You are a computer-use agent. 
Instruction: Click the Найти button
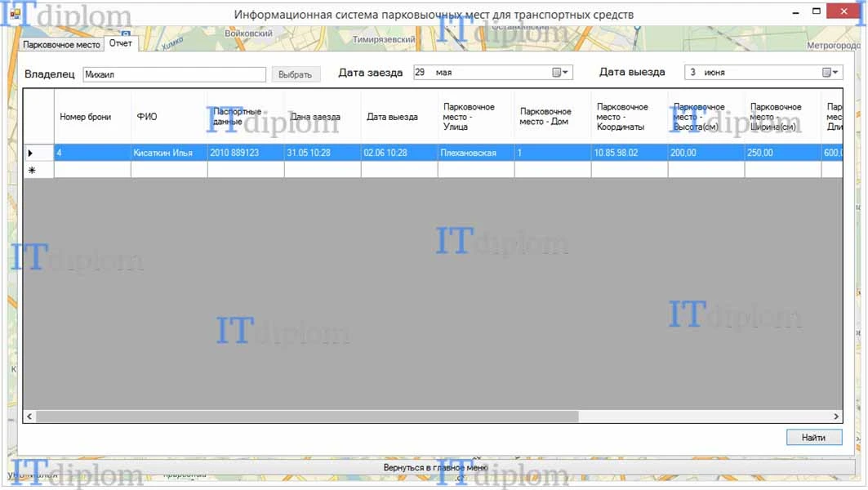814,438
